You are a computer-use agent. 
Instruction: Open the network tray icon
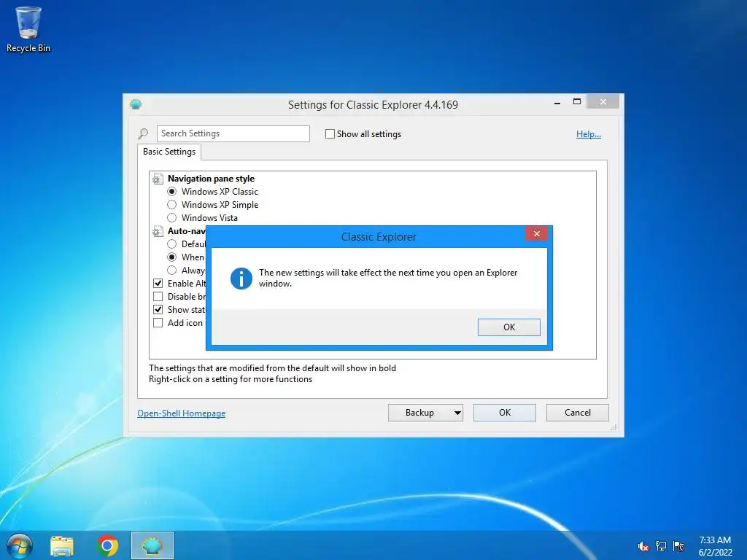pyautogui.click(x=661, y=546)
